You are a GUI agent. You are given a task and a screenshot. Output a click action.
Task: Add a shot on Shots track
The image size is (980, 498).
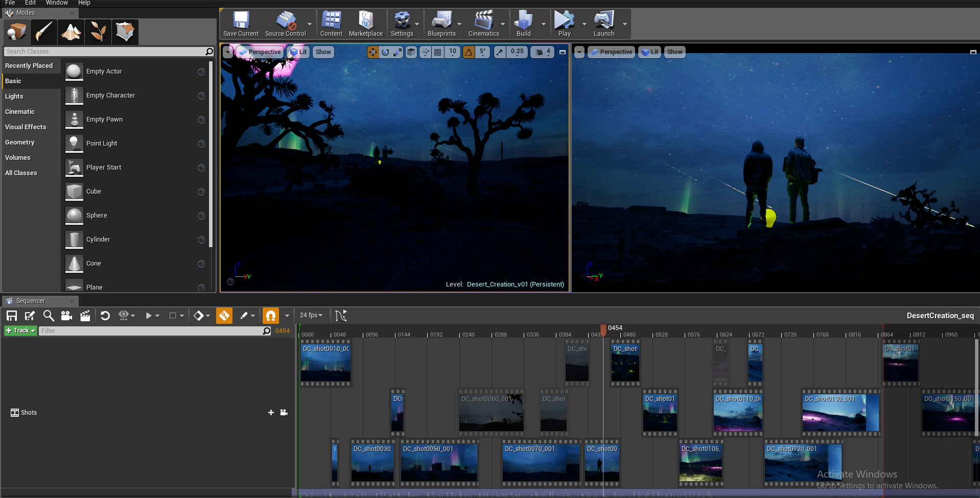pyautogui.click(x=271, y=413)
